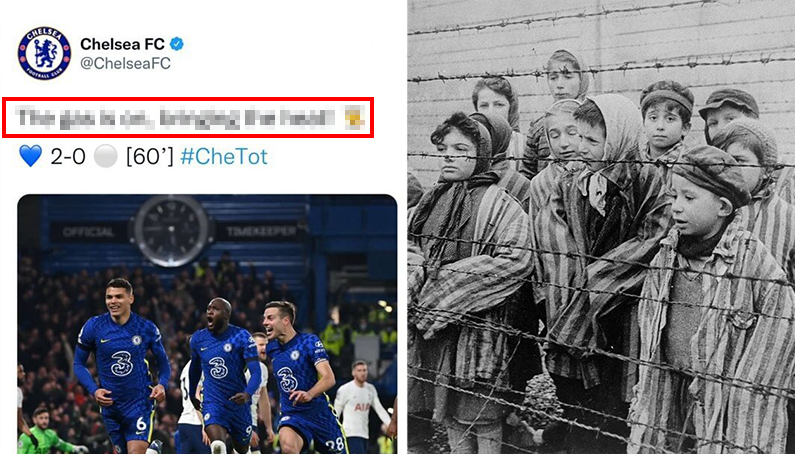Open the @ChelseaFC handle

pyautogui.click(x=125, y=63)
